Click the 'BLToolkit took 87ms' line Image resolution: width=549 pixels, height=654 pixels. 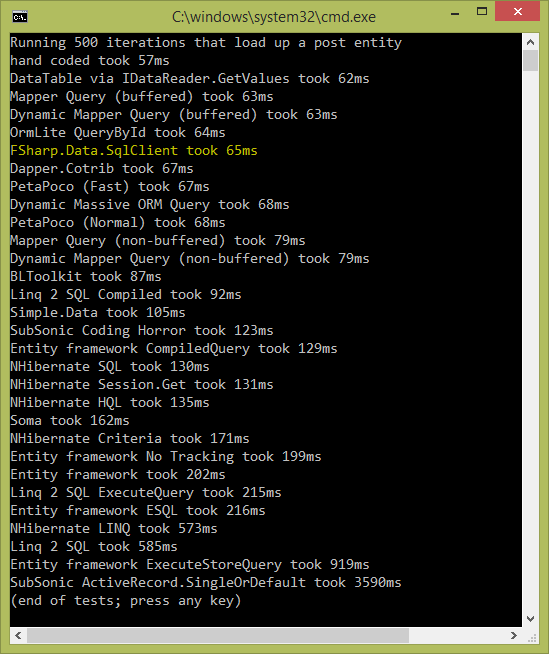(x=86, y=277)
